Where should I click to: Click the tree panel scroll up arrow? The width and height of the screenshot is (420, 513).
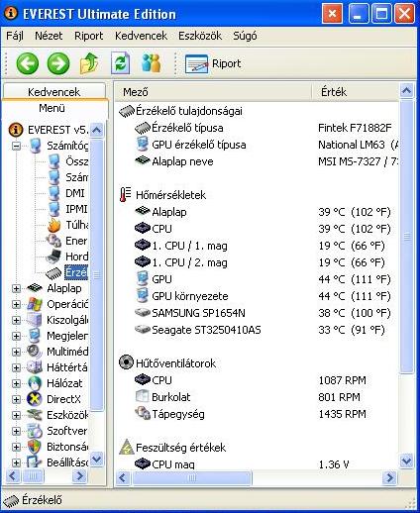point(97,130)
